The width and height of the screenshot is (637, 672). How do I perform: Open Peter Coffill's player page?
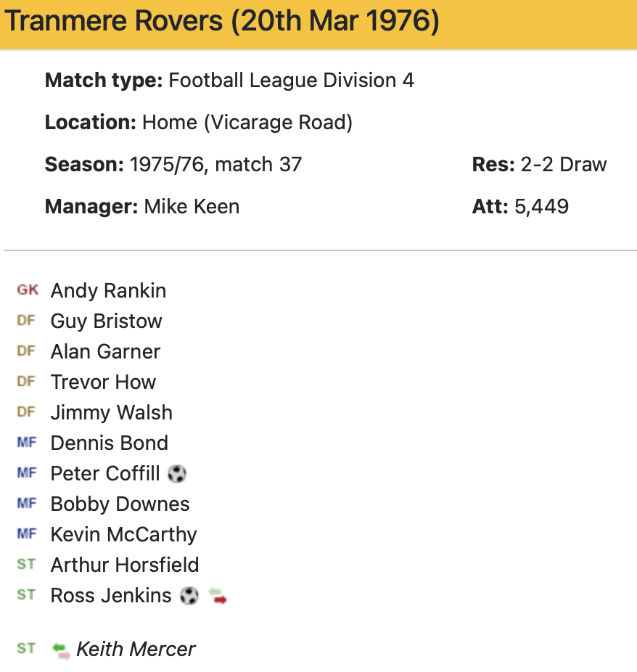105,474
